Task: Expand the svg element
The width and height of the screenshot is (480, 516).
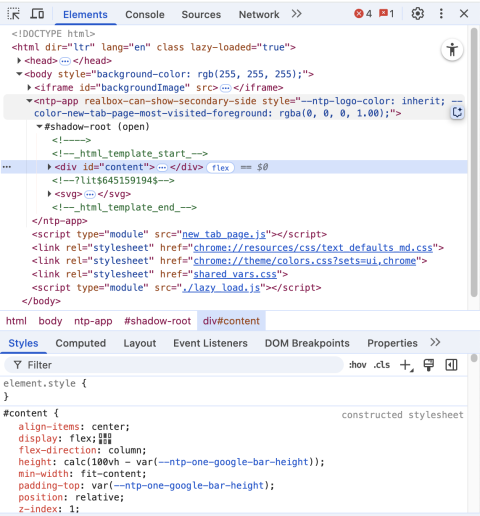Action: coord(49,194)
